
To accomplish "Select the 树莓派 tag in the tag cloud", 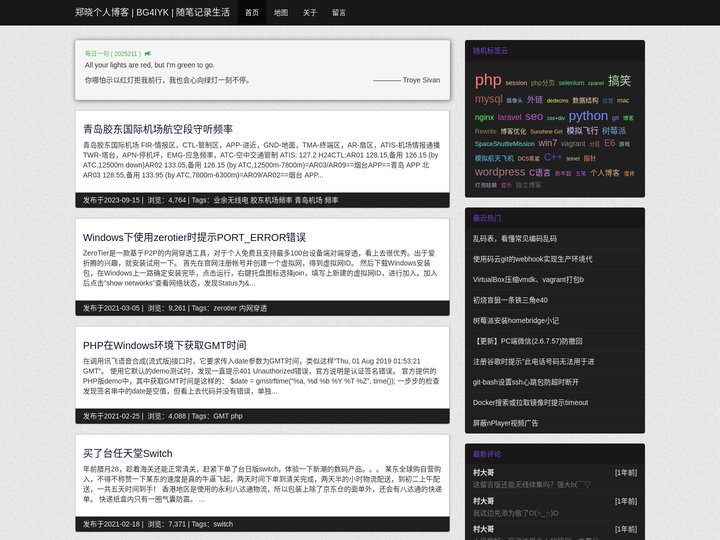I will coord(614,130).
